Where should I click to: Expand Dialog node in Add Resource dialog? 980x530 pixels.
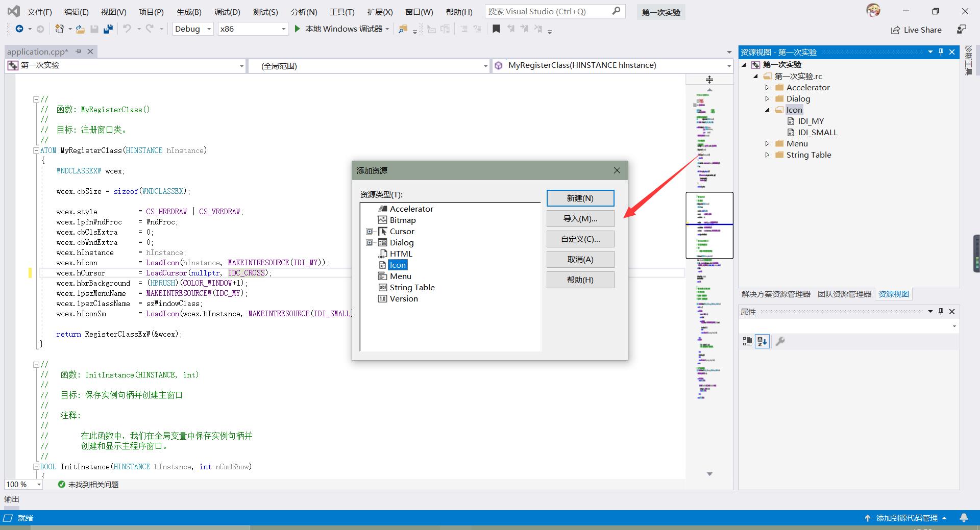point(370,243)
